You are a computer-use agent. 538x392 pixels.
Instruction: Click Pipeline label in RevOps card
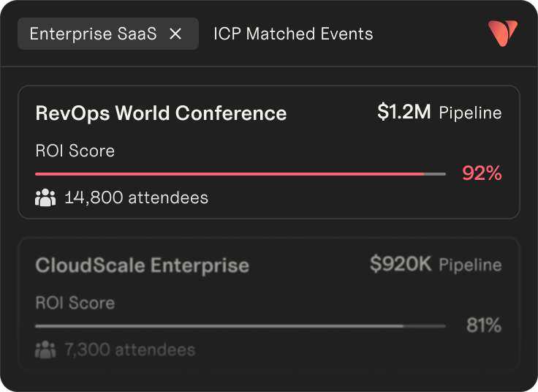point(470,113)
